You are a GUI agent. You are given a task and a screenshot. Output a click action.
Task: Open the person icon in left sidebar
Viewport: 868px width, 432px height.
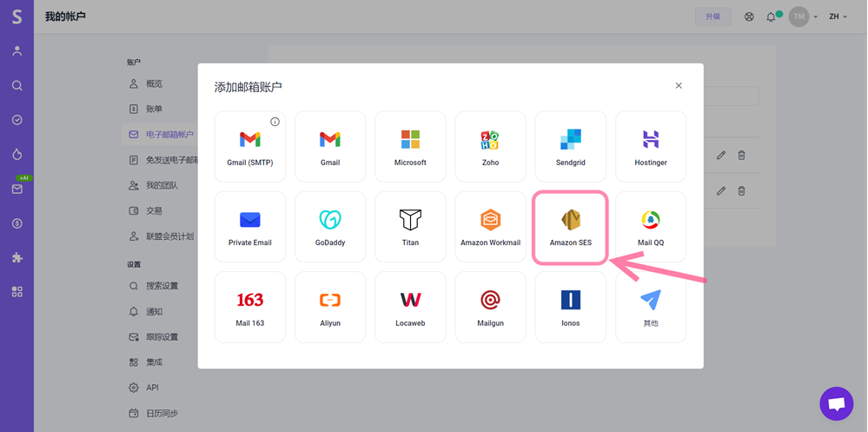click(x=17, y=51)
